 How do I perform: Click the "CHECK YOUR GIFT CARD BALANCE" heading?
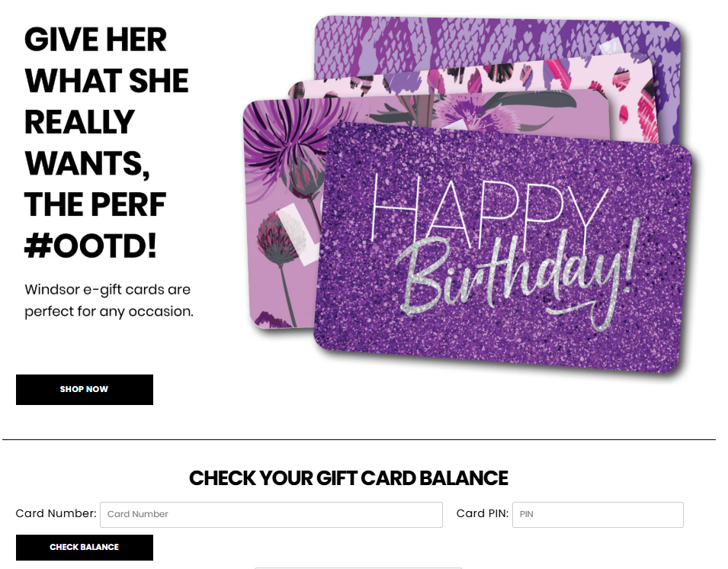(348, 478)
